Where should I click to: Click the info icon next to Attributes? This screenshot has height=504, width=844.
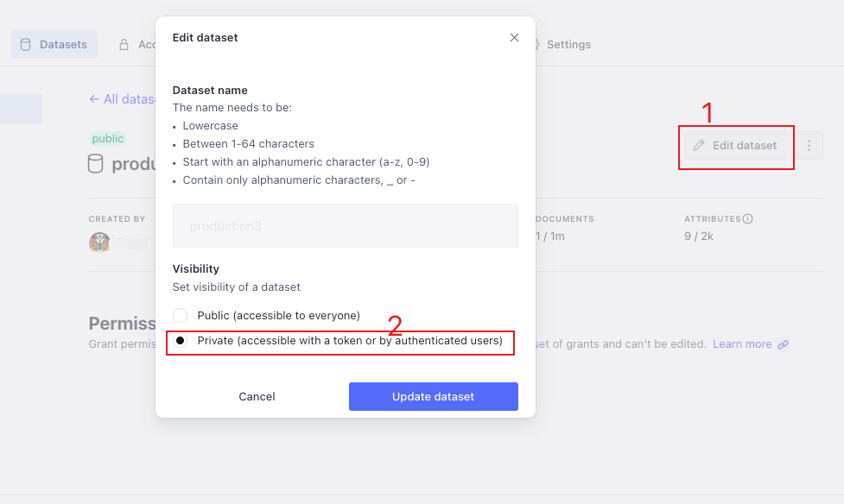[x=748, y=219]
